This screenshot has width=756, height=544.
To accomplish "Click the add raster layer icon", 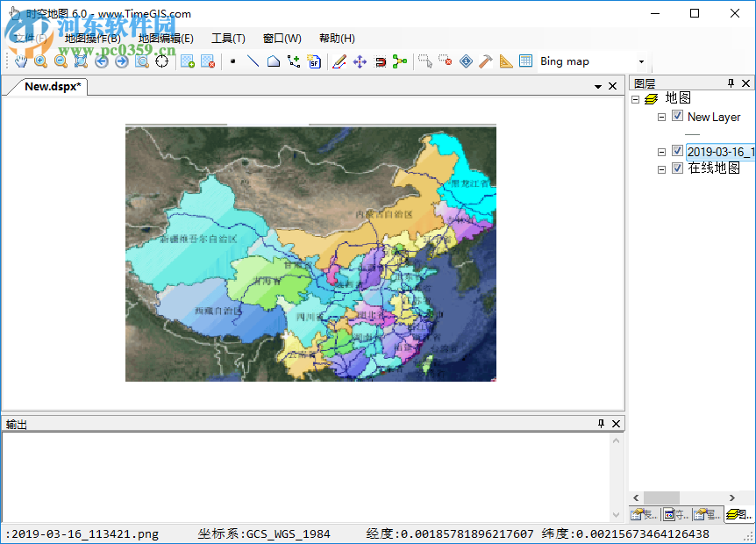I will tap(187, 61).
